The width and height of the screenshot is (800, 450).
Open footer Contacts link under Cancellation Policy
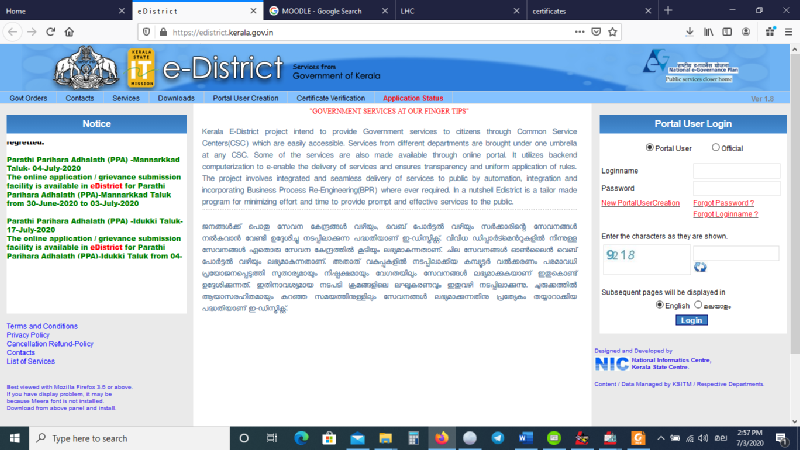click(x=20, y=353)
